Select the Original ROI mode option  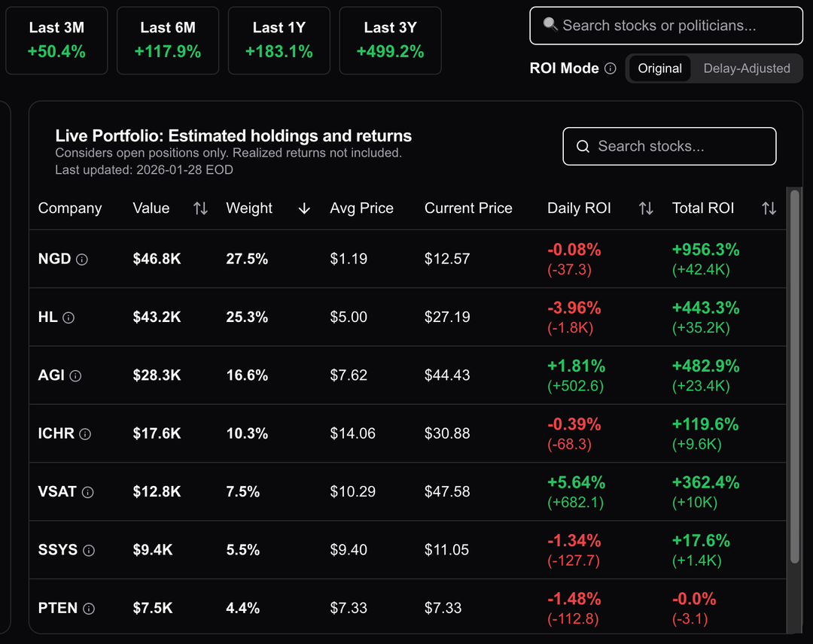pos(659,68)
